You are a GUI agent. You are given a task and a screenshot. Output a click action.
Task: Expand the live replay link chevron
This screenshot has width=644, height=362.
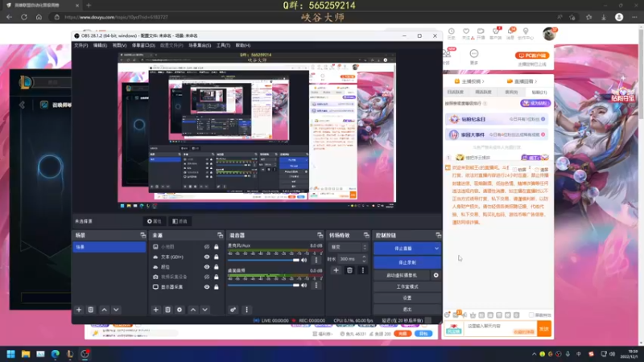[x=536, y=81]
